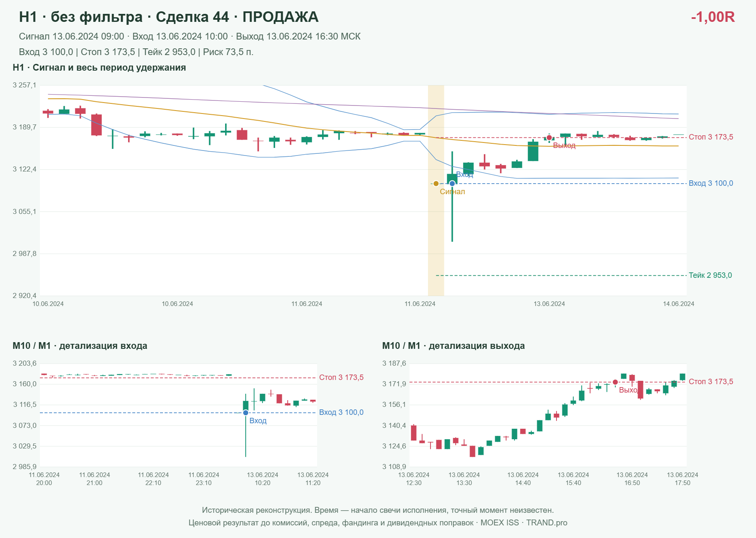Click the red Выход marker dot on the H1 chart
The image size is (756, 538).
point(549,138)
